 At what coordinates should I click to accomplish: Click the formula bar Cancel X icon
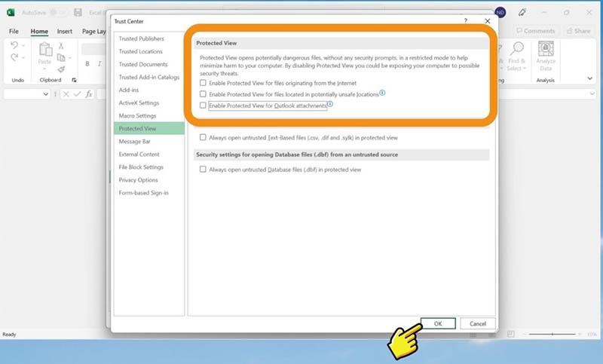[66, 93]
